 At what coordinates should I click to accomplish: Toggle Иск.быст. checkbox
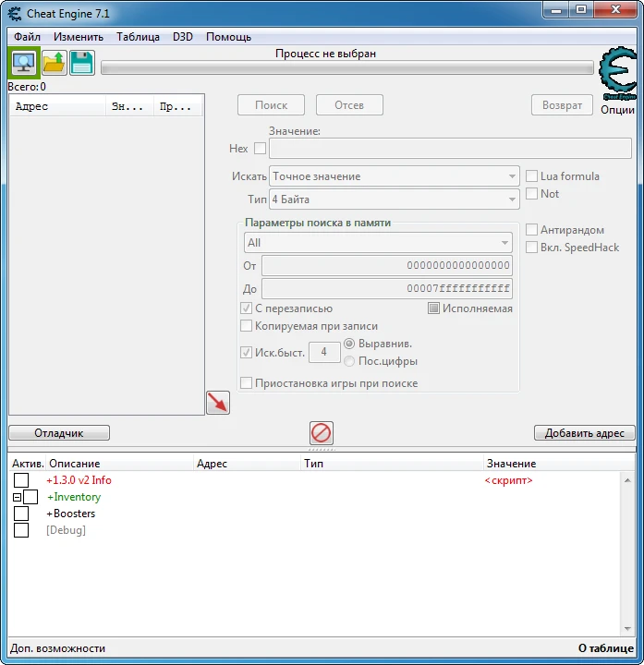246,352
